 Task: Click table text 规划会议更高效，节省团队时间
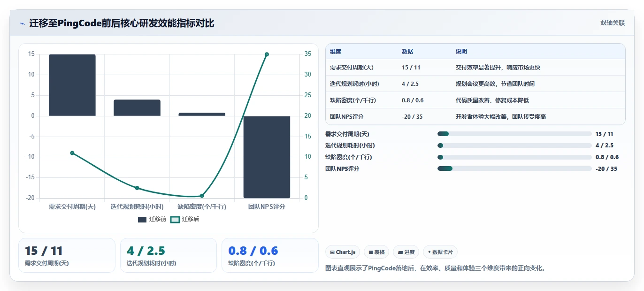point(495,84)
